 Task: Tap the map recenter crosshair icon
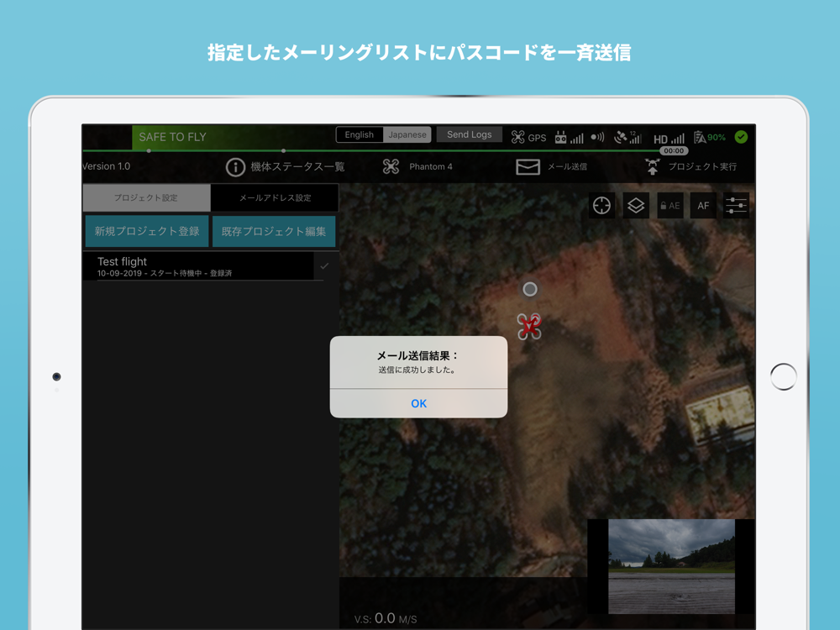[x=601, y=205]
